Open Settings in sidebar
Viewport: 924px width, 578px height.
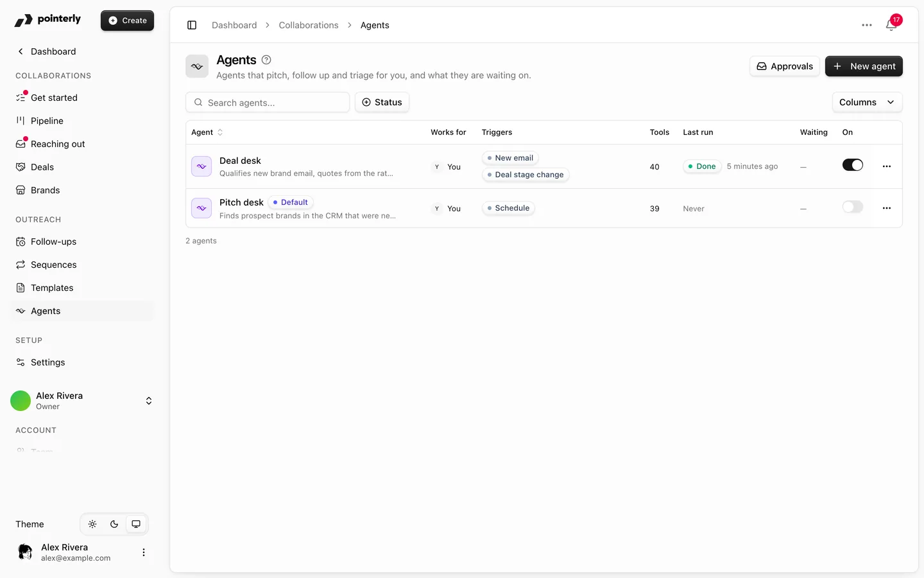82,362
